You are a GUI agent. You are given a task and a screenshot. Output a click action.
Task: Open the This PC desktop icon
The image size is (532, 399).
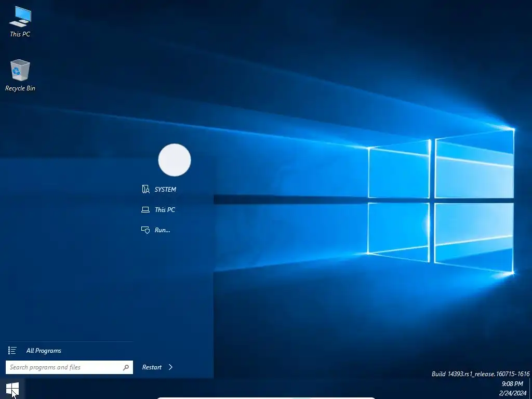(x=20, y=21)
